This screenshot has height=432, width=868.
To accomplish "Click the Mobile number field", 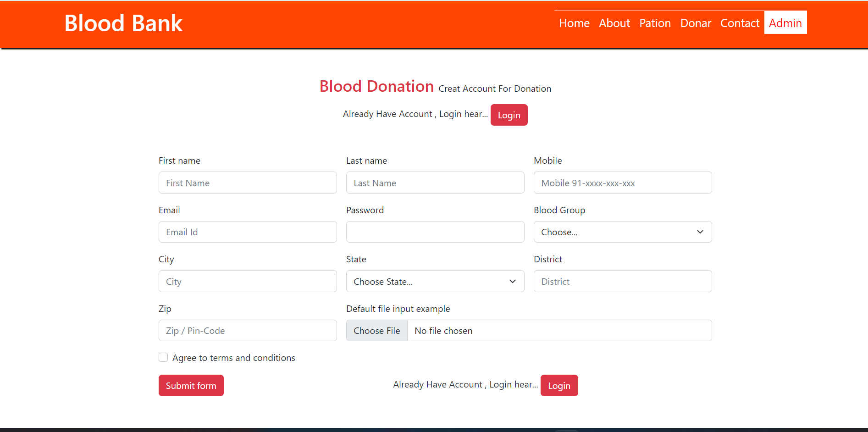I will point(622,183).
